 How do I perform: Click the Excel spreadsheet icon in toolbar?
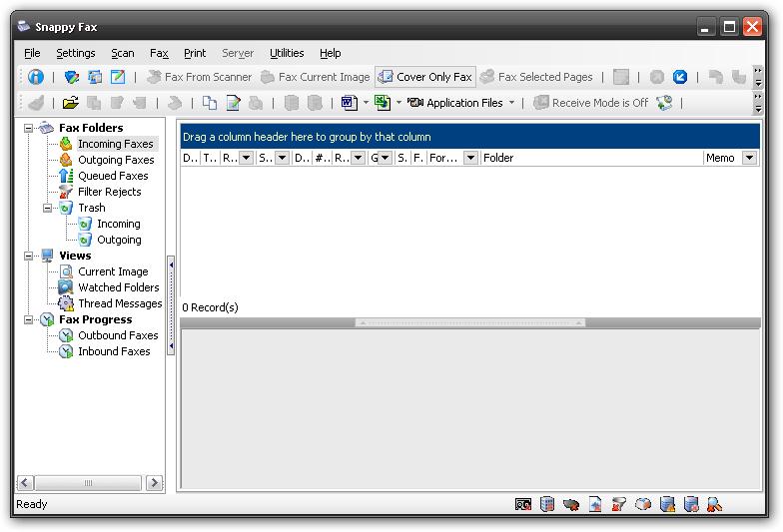point(383,103)
